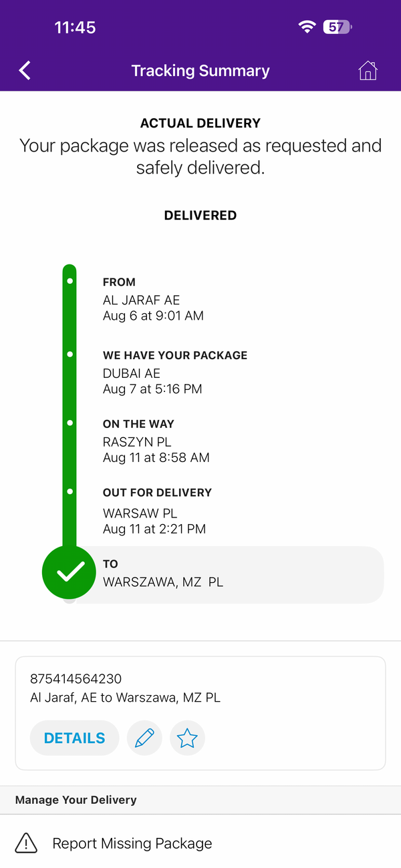Open shipment DETAILS button
Viewport: 401px width, 868px height.
pos(74,738)
